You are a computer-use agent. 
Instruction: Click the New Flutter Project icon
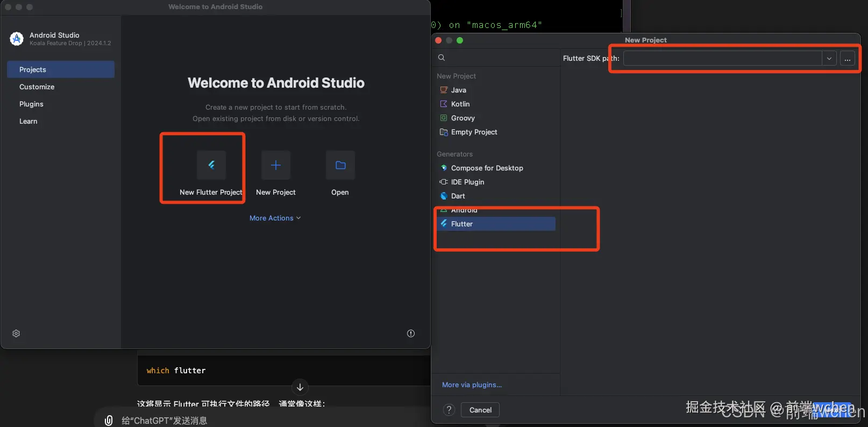coord(211,165)
